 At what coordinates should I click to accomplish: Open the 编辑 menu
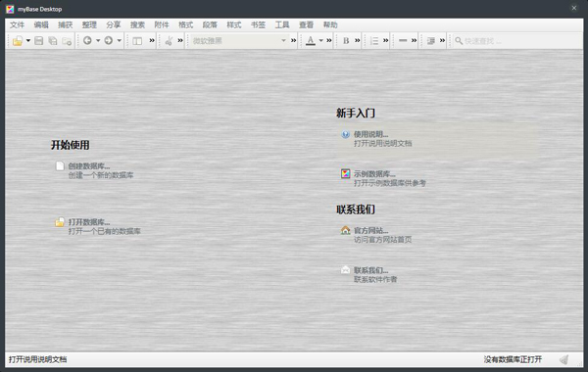pyautogui.click(x=41, y=24)
